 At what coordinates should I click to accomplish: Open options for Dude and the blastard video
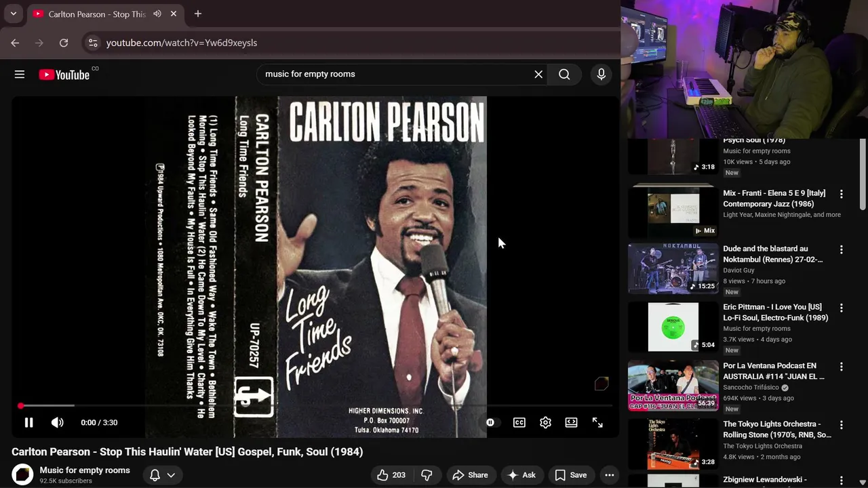pyautogui.click(x=842, y=249)
